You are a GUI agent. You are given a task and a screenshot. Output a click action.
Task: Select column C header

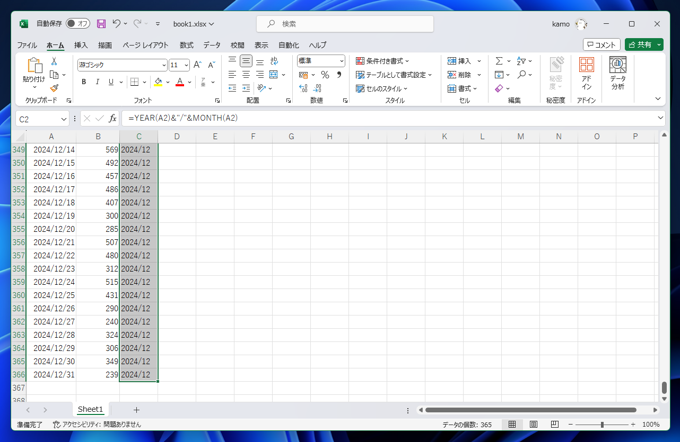139,137
